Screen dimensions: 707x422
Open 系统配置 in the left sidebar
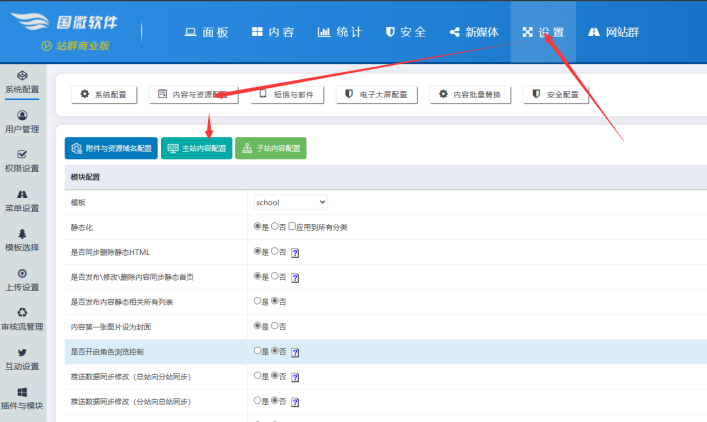click(22, 81)
